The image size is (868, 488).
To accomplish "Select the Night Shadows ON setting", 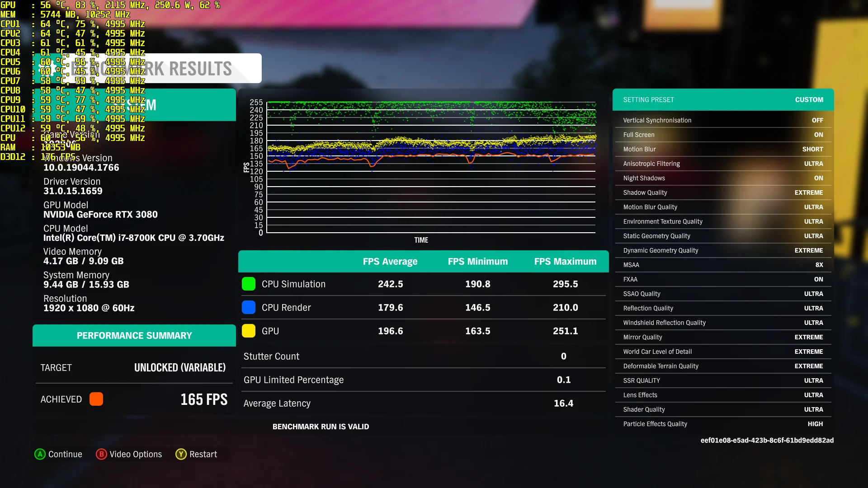I will pyautogui.click(x=723, y=178).
